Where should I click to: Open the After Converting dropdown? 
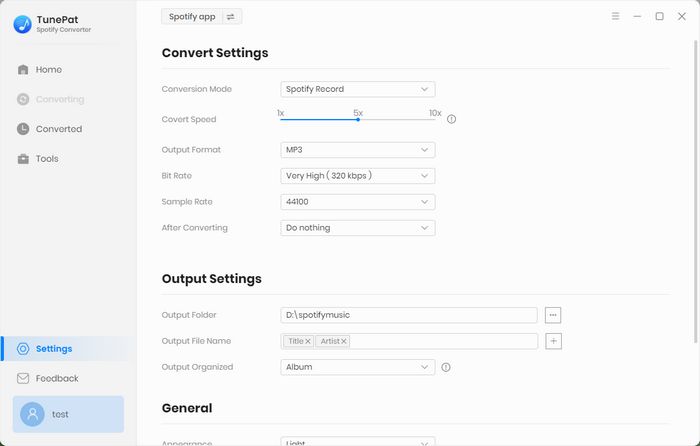358,228
